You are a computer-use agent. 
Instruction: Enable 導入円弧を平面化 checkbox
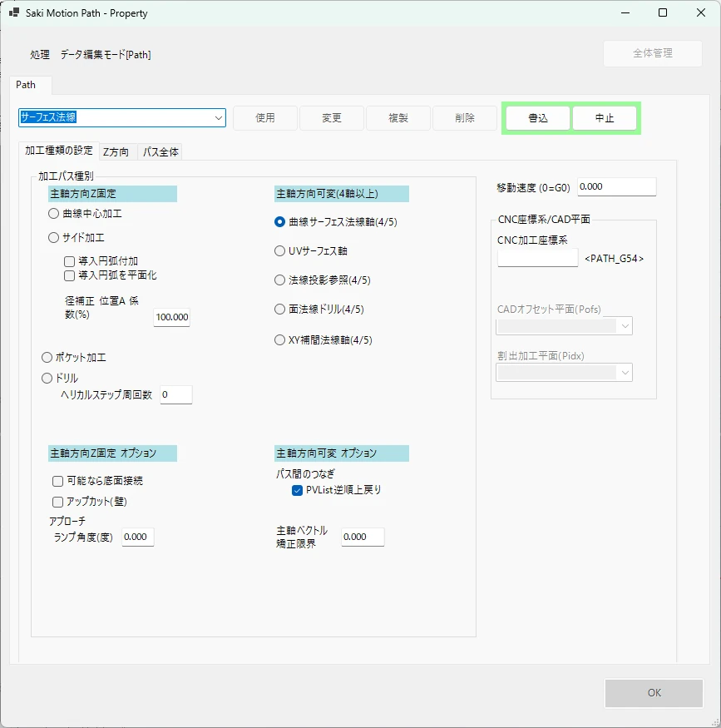(x=70, y=275)
